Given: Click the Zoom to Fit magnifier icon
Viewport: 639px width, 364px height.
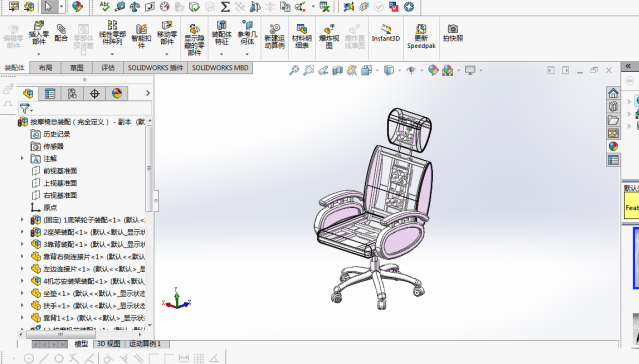Looking at the screenshot, I should [294, 70].
